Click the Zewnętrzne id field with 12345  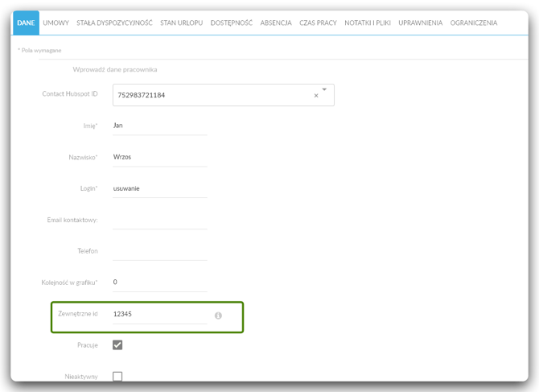point(160,314)
